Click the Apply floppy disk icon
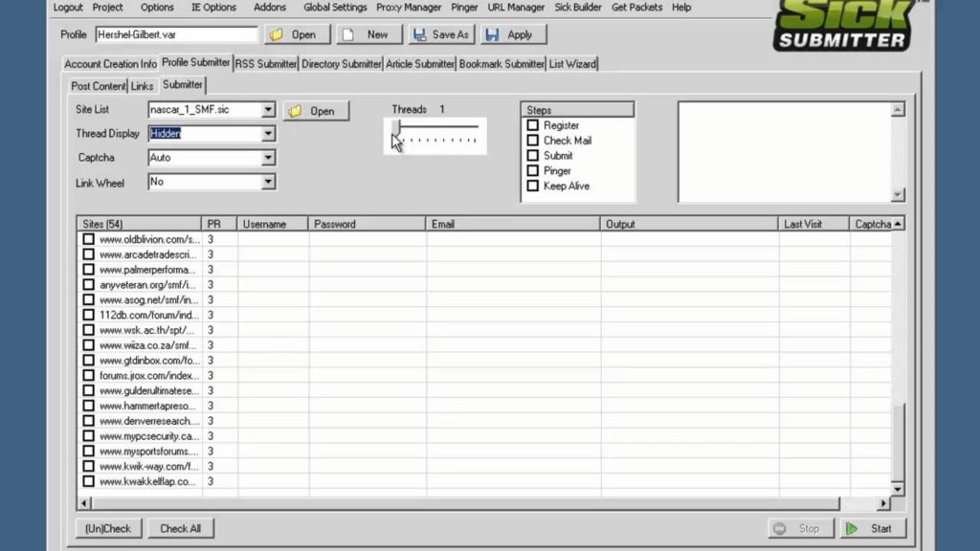This screenshot has width=980, height=551. [x=492, y=35]
